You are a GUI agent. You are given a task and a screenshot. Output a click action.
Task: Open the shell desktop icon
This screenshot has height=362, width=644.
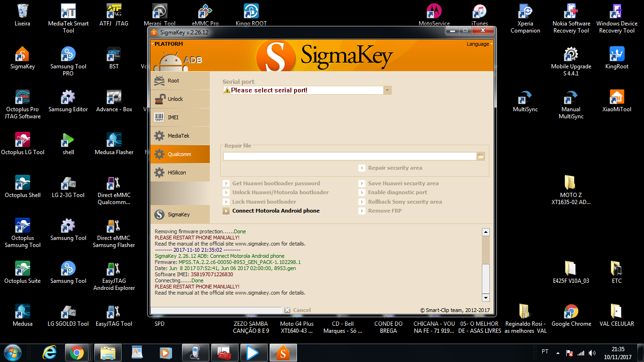[x=68, y=144]
